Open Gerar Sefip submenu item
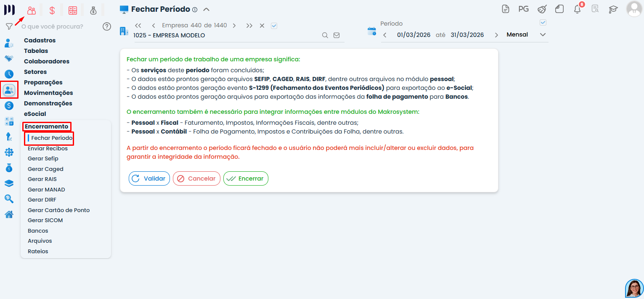The height and width of the screenshot is (299, 644). (x=43, y=159)
